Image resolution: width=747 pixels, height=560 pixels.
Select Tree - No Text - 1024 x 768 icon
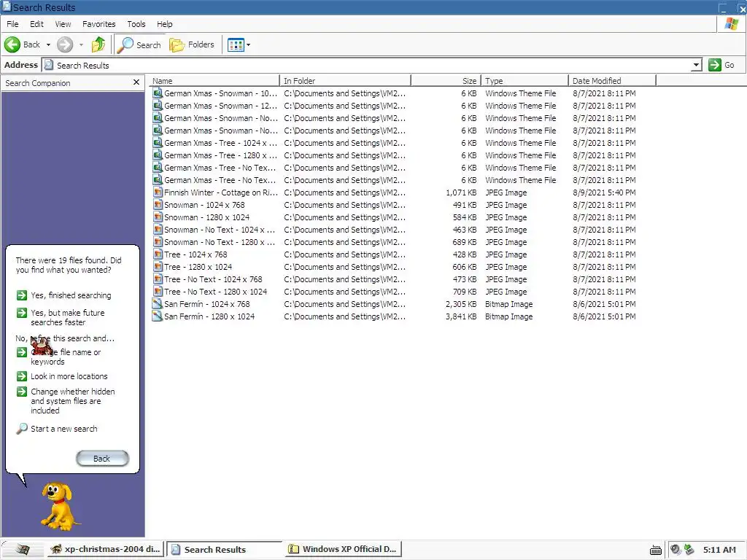(x=158, y=279)
